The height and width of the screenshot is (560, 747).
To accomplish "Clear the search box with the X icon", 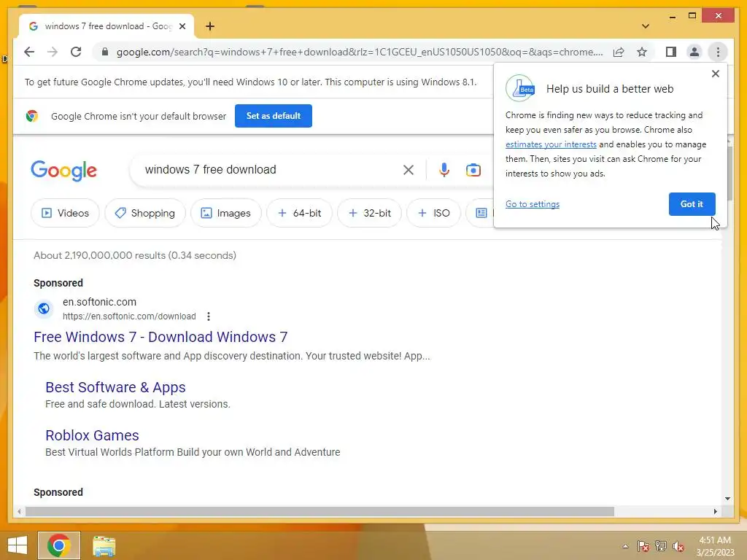I will 409,170.
